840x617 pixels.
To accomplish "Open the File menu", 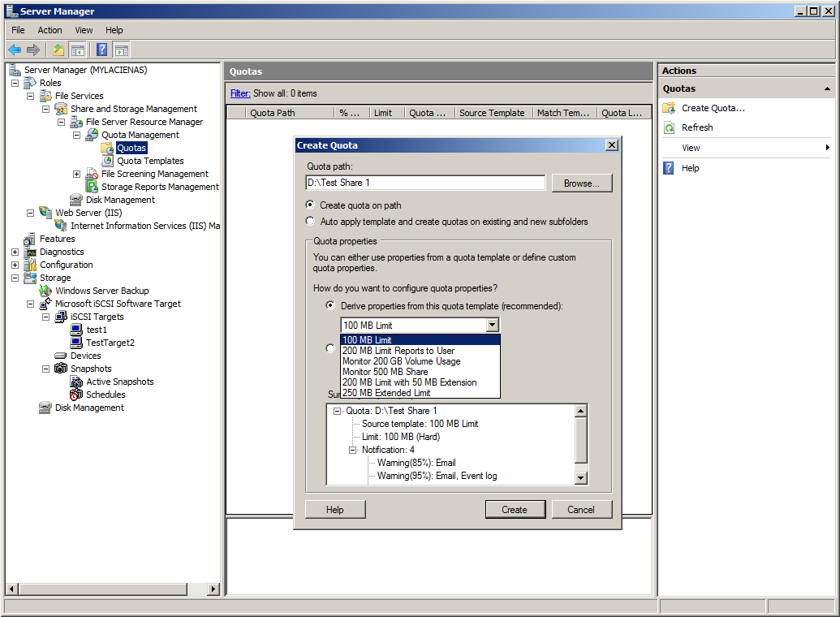I will click(x=18, y=30).
